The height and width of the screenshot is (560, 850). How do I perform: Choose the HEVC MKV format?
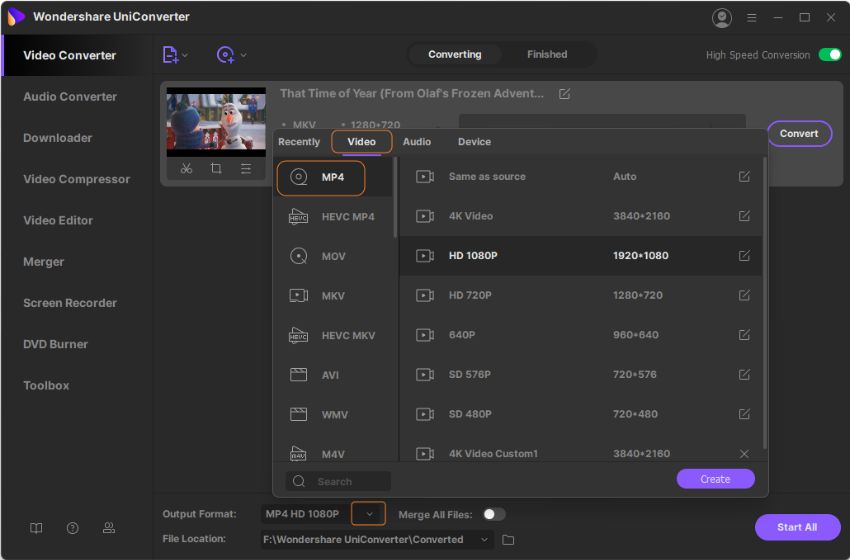(333, 336)
